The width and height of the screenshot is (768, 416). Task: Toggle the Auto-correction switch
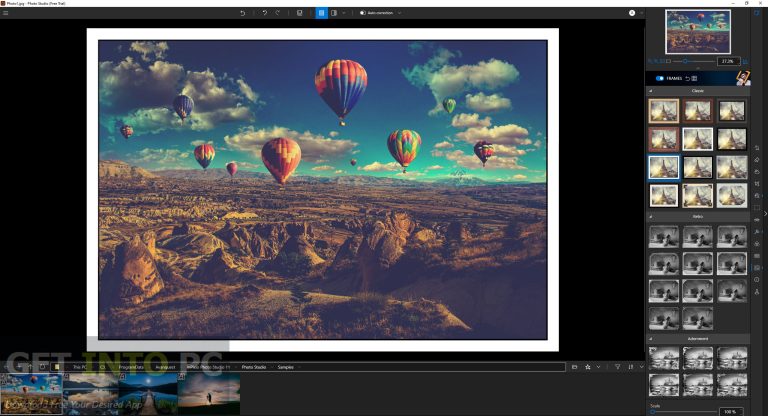[363, 13]
